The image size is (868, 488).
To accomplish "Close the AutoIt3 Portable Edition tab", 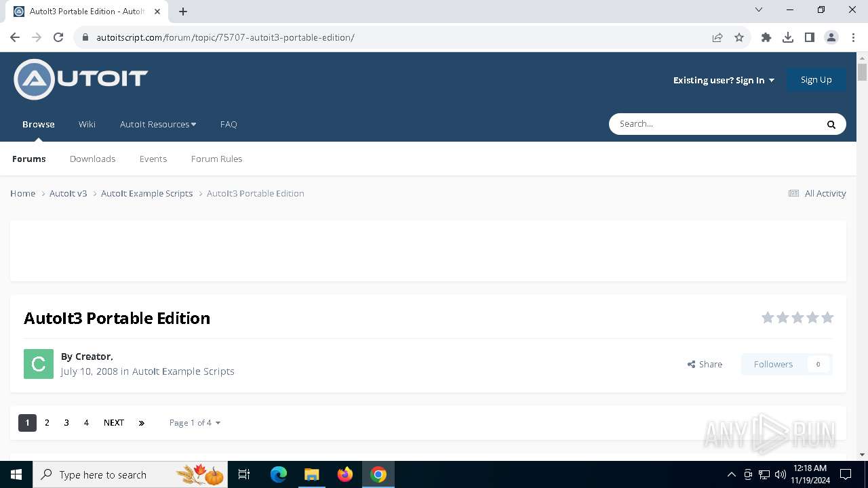I will pos(159,11).
